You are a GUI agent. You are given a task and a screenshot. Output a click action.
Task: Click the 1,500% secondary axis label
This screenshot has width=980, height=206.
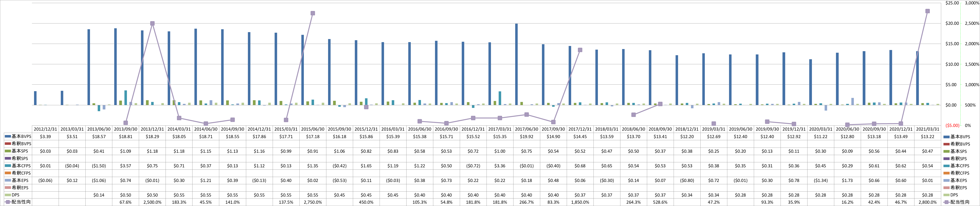972,64
